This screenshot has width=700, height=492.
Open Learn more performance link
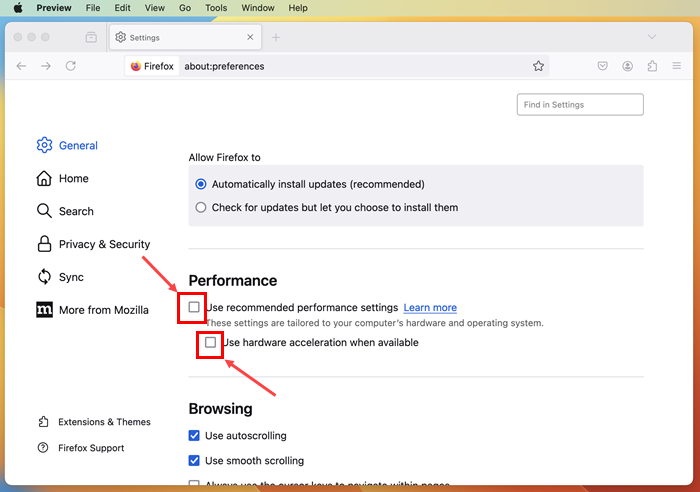430,308
